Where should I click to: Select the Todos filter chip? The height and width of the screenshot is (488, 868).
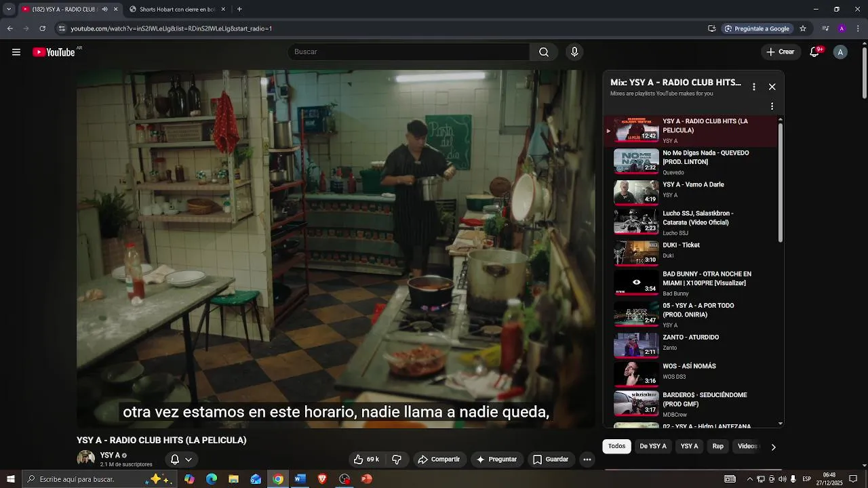point(616,447)
